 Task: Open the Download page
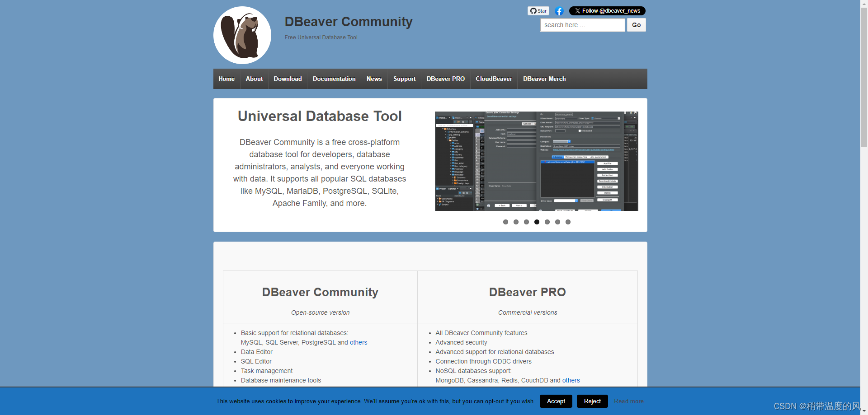click(x=288, y=79)
